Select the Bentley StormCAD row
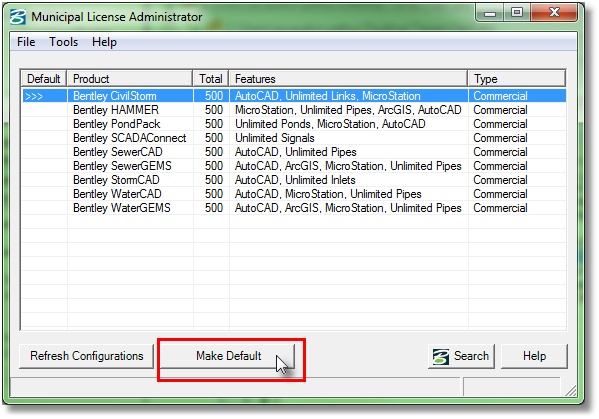This screenshot has height=419, width=599. 294,180
